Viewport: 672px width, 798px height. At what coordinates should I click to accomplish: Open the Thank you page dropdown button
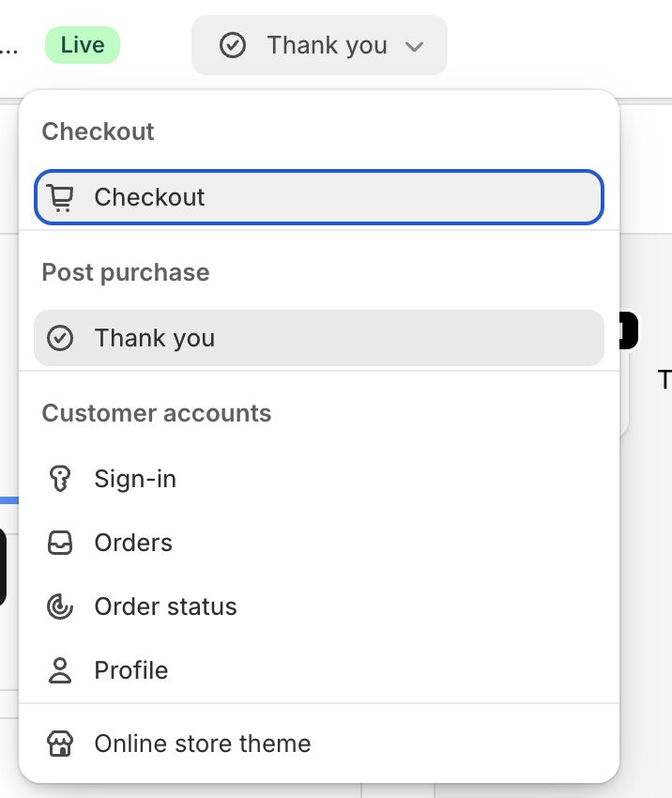pyautogui.click(x=319, y=45)
